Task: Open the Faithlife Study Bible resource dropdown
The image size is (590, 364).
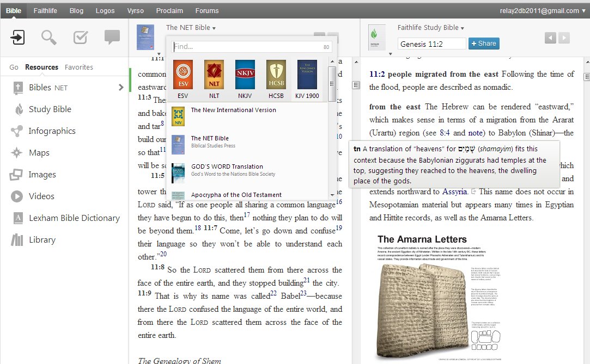Action: [431, 28]
